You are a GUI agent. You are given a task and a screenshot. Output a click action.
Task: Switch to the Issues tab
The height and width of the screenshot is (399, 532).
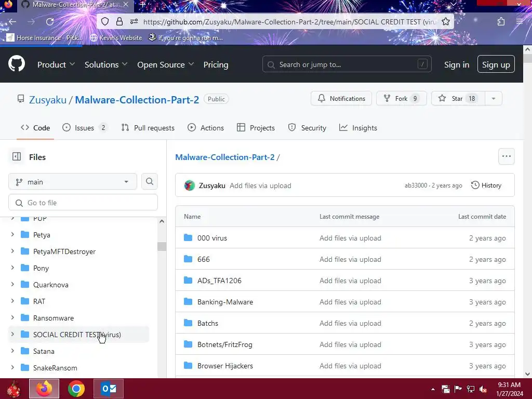85,128
